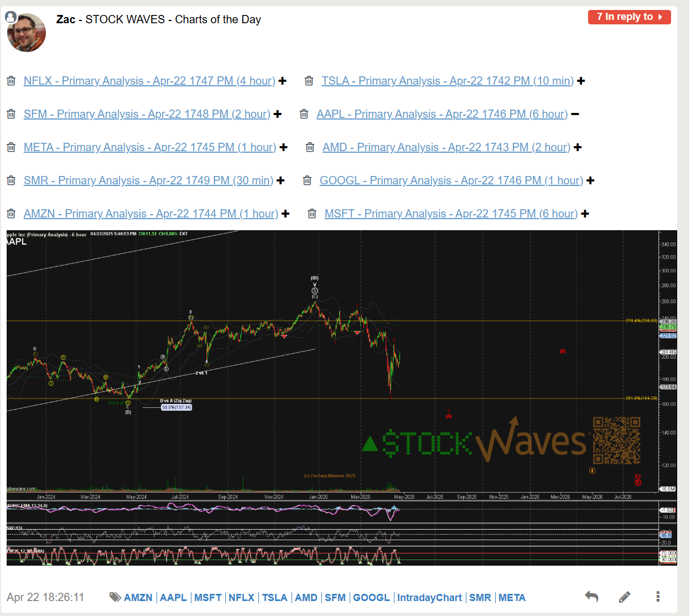The width and height of the screenshot is (691, 616).
Task: Click the reply arrow icon
Action: (591, 597)
